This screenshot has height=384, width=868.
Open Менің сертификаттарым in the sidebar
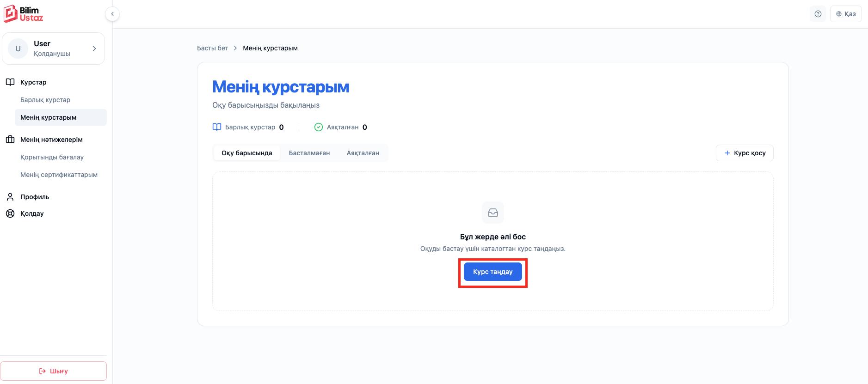point(59,175)
